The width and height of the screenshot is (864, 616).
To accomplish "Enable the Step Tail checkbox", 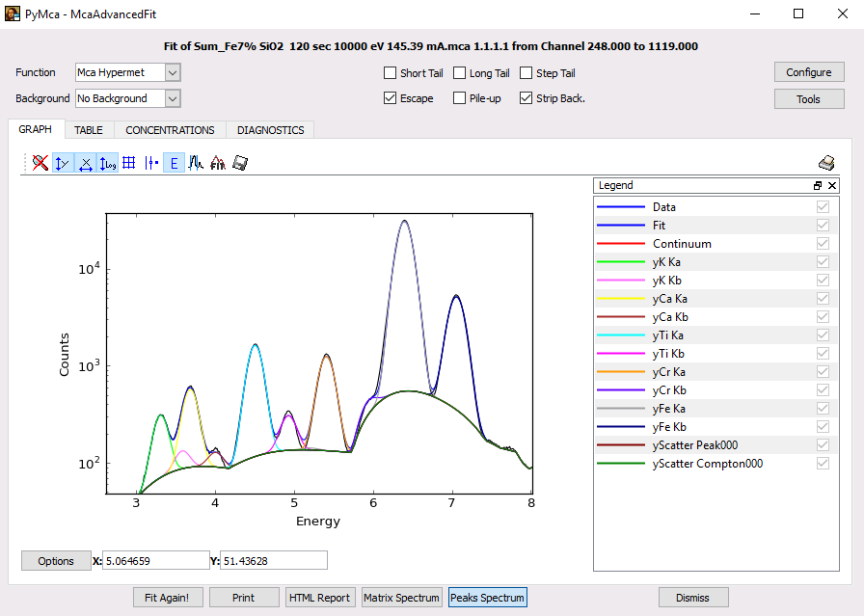I will [x=526, y=72].
